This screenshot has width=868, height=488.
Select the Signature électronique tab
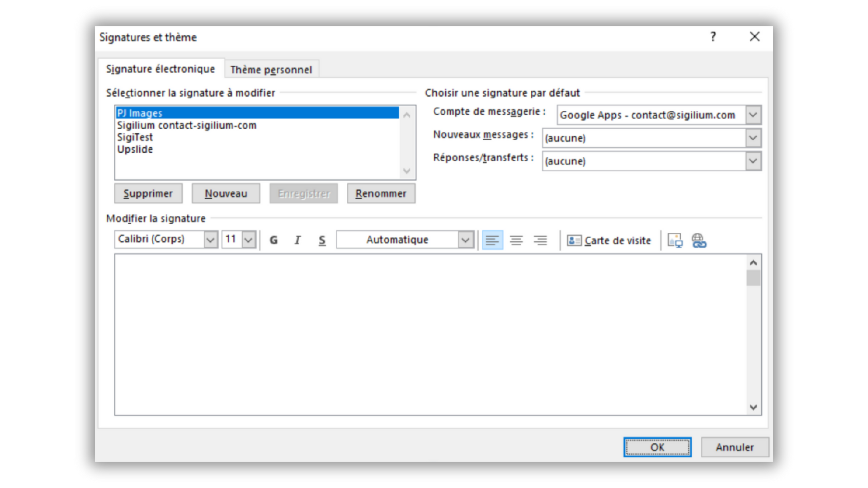[x=160, y=69]
